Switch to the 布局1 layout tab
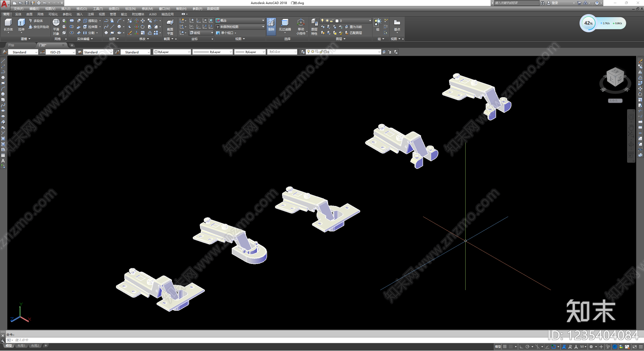Image resolution: width=644 pixels, height=351 pixels. point(21,346)
